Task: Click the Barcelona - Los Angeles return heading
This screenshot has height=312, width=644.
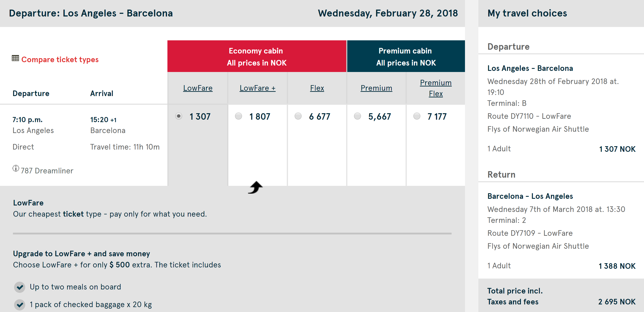Action: [530, 196]
